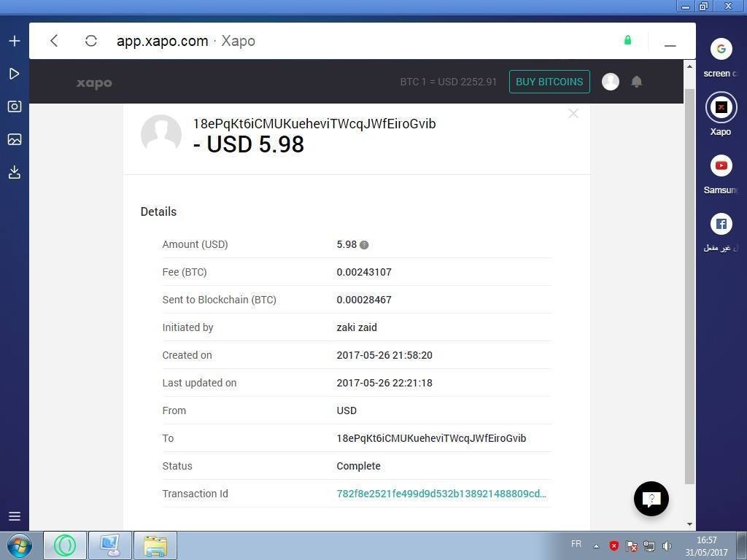The image size is (747, 560).
Task: Click the Last updated date 22:21:18
Action: (384, 383)
